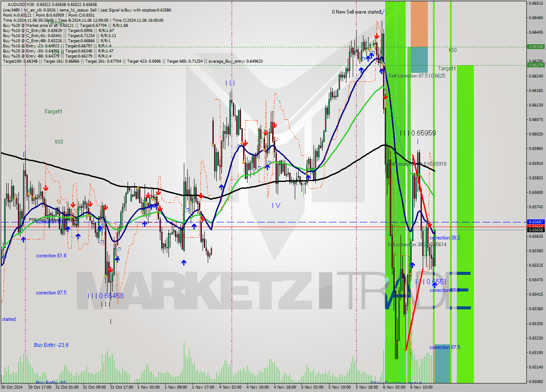The width and height of the screenshot is (546, 392).
Task: Click the '5 Nov 18:00' time axis label
Action: pyautogui.click(x=367, y=387)
